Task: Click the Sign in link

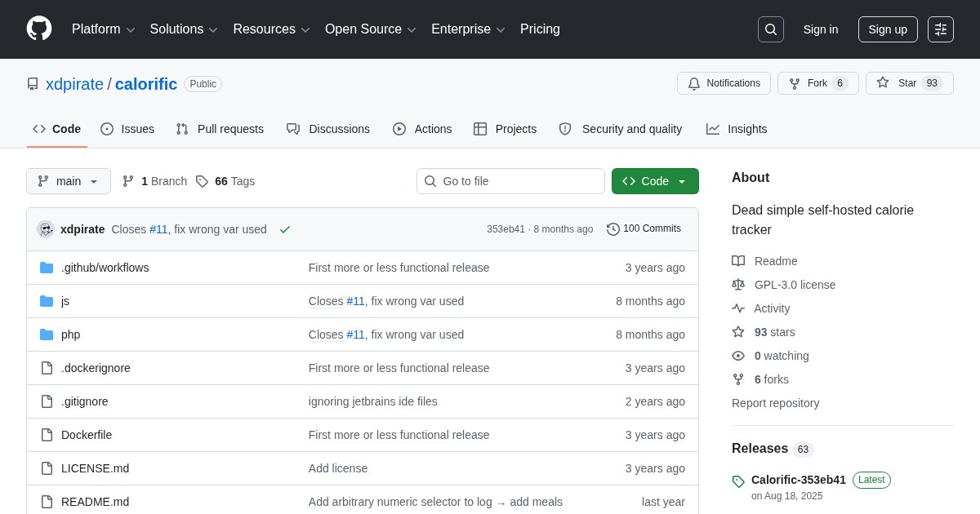Action: (821, 29)
